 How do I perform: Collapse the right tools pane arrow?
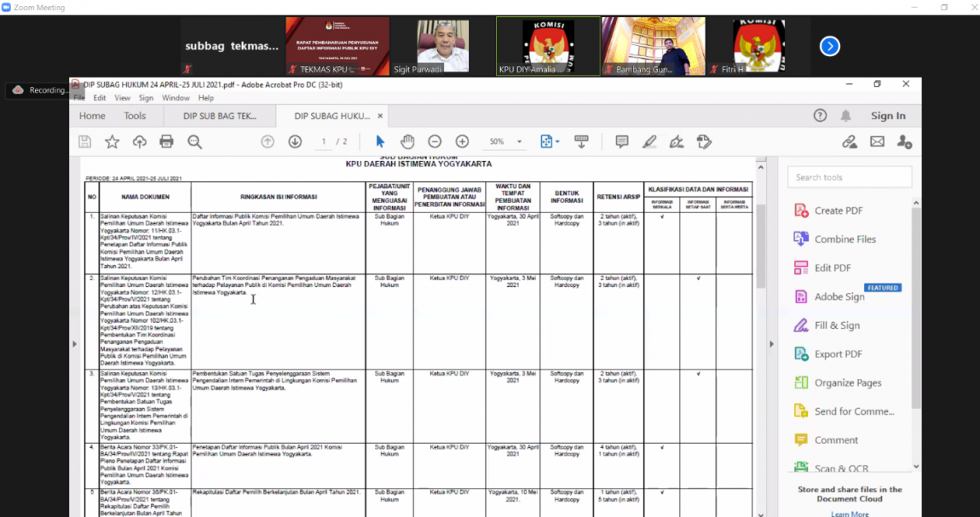pyautogui.click(x=772, y=344)
